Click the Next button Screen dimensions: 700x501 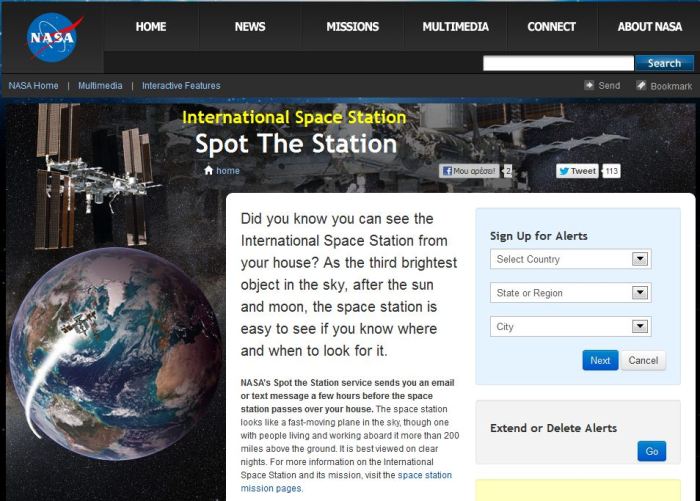[x=600, y=360]
